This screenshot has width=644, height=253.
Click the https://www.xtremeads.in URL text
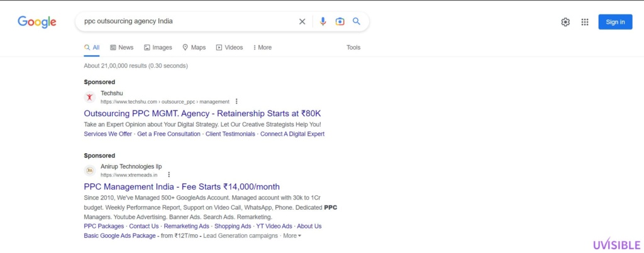click(129, 175)
